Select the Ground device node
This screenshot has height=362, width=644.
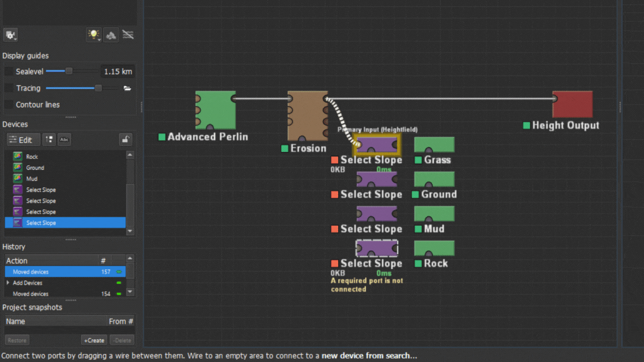pos(434,179)
